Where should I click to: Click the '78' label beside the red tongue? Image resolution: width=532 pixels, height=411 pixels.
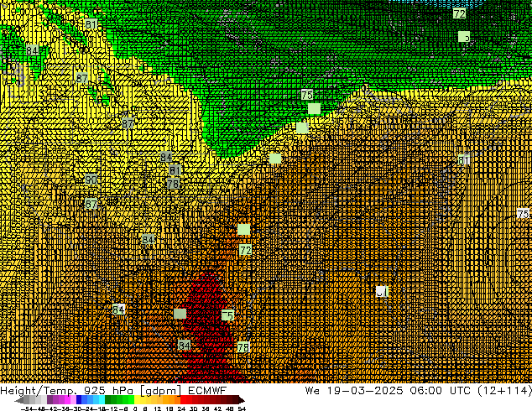point(243,347)
